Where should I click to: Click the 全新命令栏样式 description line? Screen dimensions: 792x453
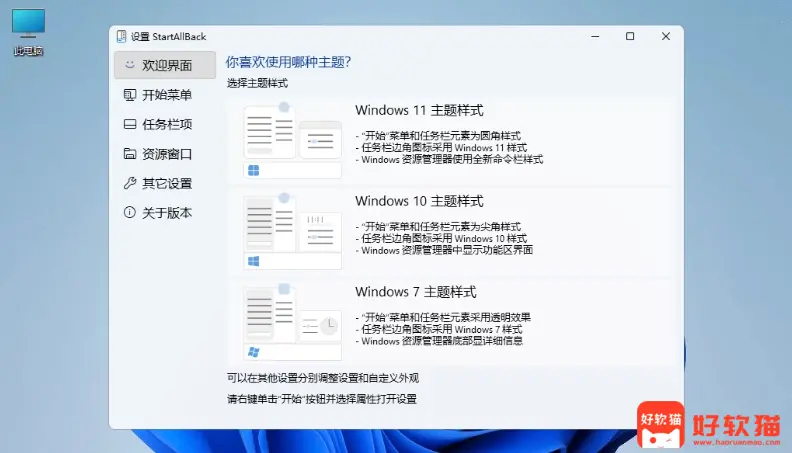(450, 160)
